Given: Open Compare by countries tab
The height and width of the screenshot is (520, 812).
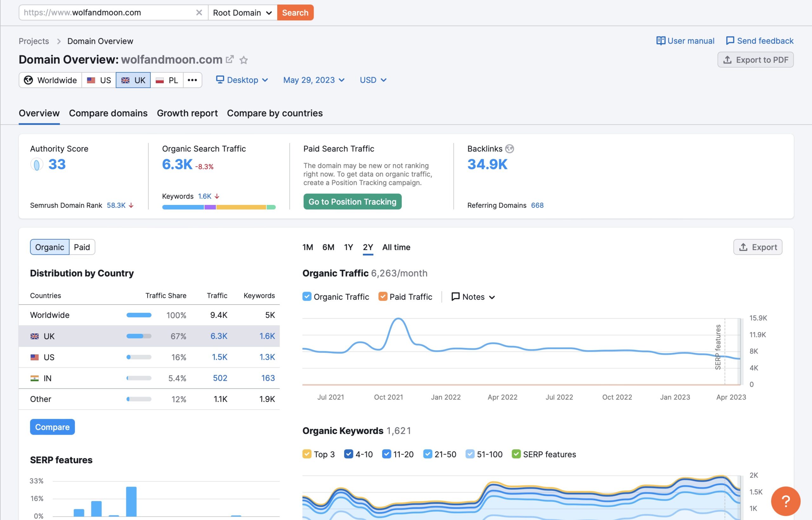Looking at the screenshot, I should click(x=275, y=113).
